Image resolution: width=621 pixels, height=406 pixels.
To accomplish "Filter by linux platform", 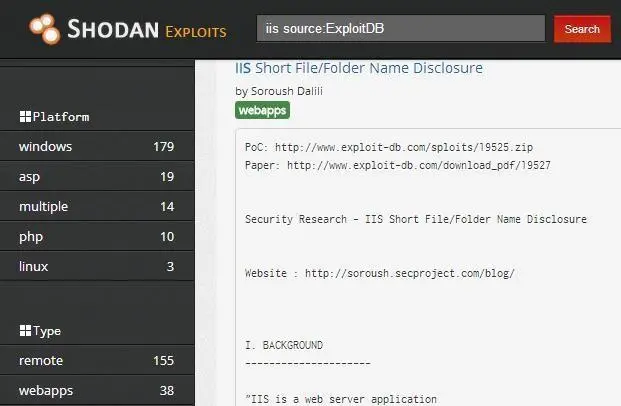I will click(x=97, y=266).
